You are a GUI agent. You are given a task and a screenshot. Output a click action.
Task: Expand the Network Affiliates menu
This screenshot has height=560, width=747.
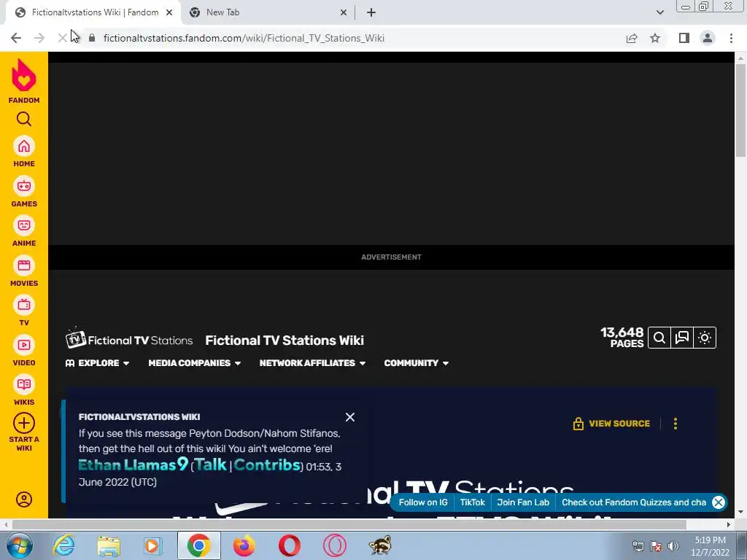312,363
